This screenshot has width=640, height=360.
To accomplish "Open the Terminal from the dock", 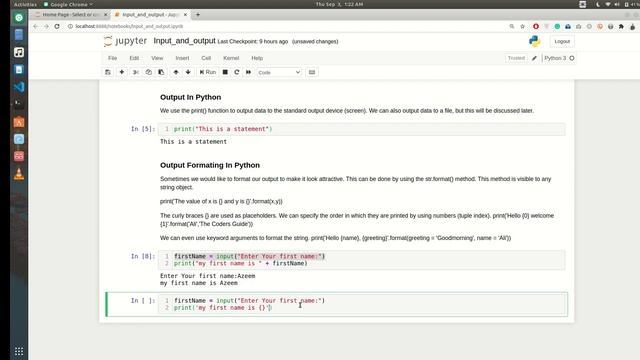I will click(19, 104).
